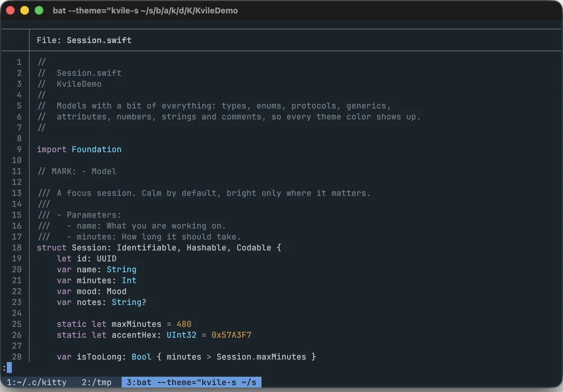
Task: Click "String?" on the notes line
Action: [129, 303]
